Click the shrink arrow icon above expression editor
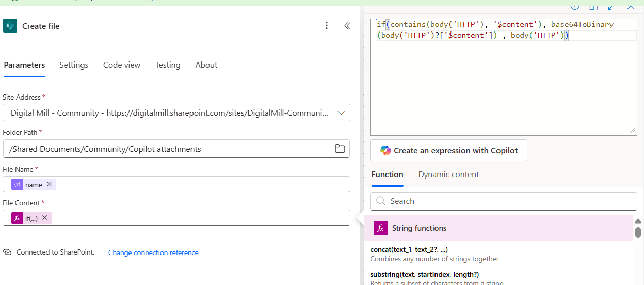 tap(611, 6)
